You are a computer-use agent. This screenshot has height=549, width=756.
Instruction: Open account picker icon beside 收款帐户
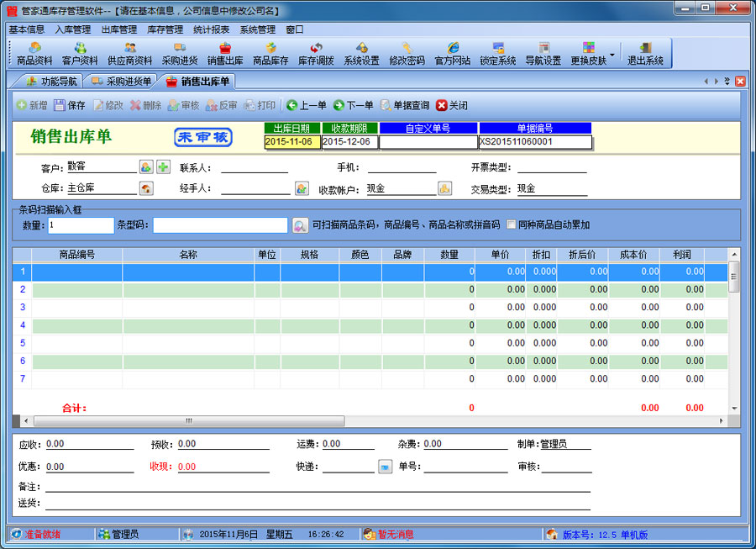pos(444,188)
